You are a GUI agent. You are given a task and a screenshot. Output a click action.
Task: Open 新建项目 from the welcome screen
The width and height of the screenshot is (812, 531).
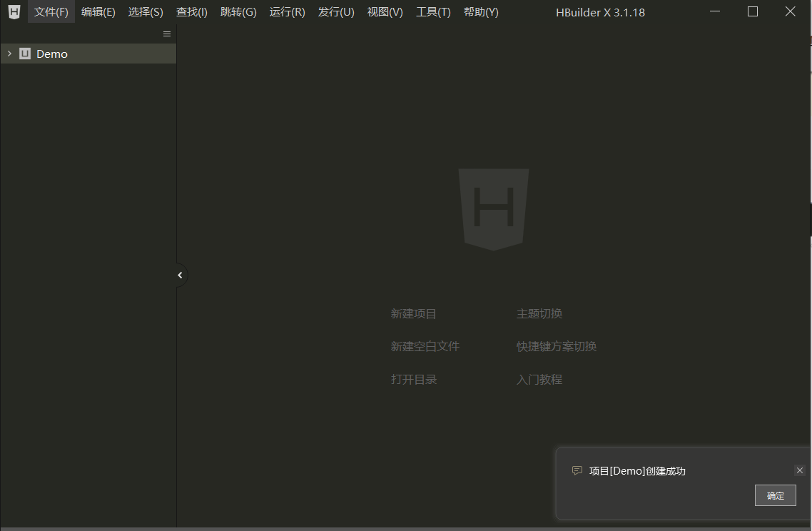pyautogui.click(x=413, y=313)
